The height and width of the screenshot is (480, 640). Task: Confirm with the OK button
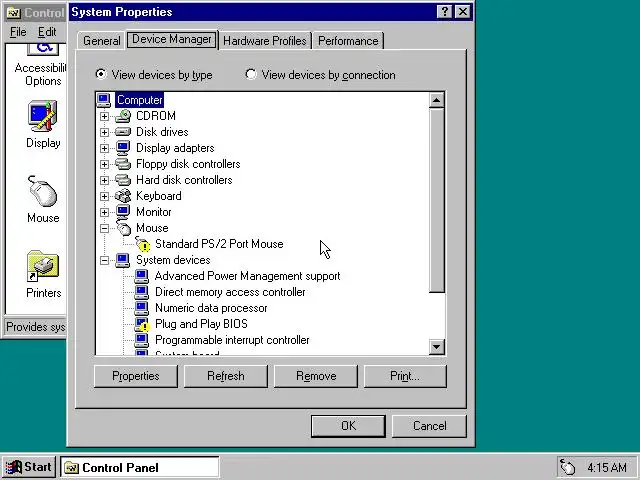tap(348, 426)
